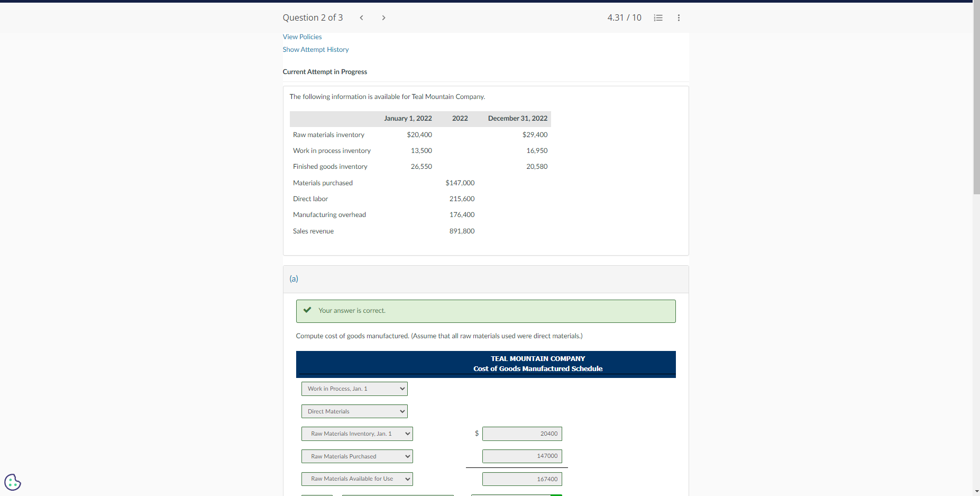Click the January 1, 2022 column header
This screenshot has width=980, height=496.
click(x=408, y=118)
